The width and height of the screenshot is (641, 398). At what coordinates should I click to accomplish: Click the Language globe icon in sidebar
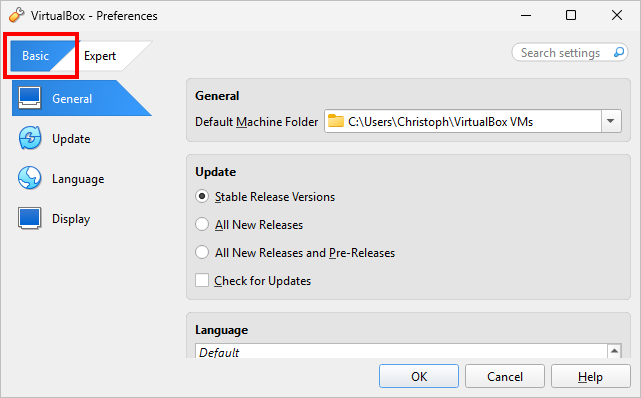29,178
